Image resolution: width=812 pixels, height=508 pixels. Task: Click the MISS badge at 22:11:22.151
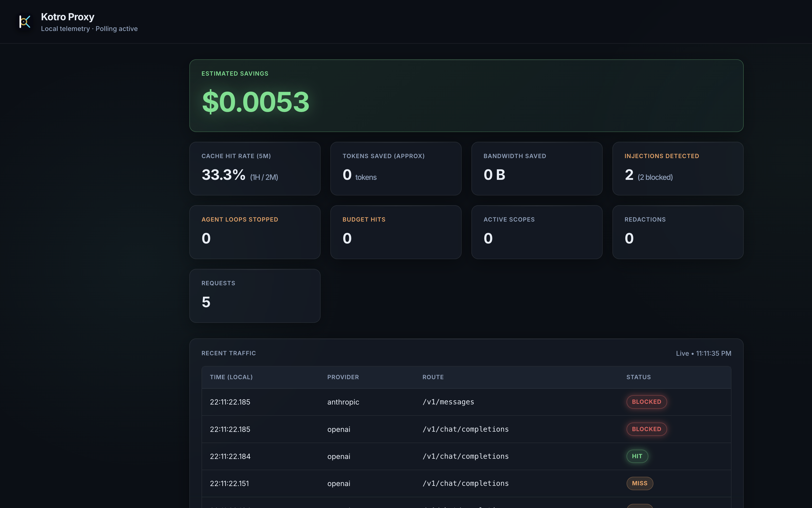(x=640, y=483)
